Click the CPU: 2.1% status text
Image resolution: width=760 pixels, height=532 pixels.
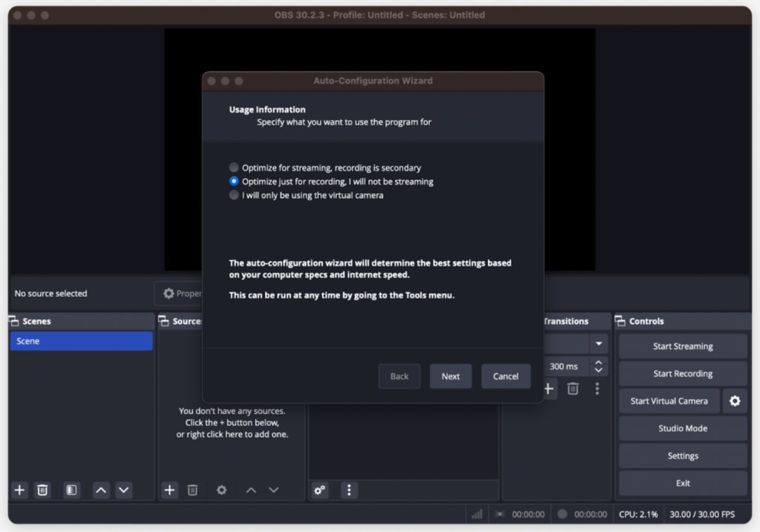tap(638, 514)
